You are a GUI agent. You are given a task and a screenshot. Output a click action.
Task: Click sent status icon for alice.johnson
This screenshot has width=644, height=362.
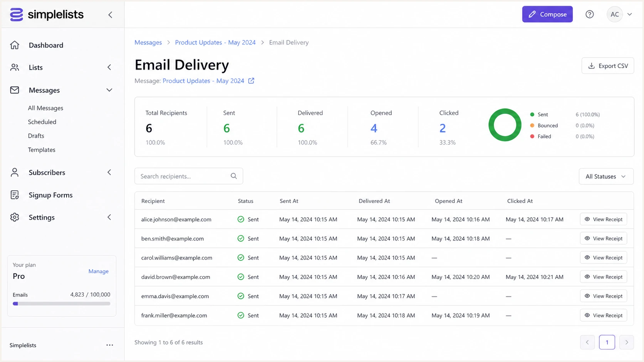[241, 219]
